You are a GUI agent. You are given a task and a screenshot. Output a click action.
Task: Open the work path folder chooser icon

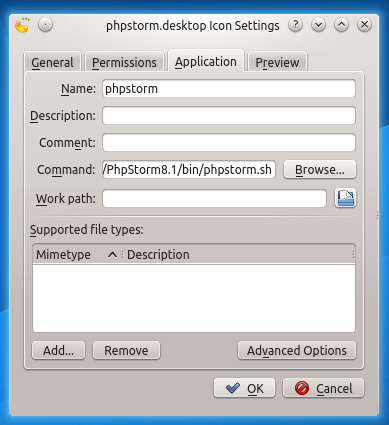(x=345, y=198)
